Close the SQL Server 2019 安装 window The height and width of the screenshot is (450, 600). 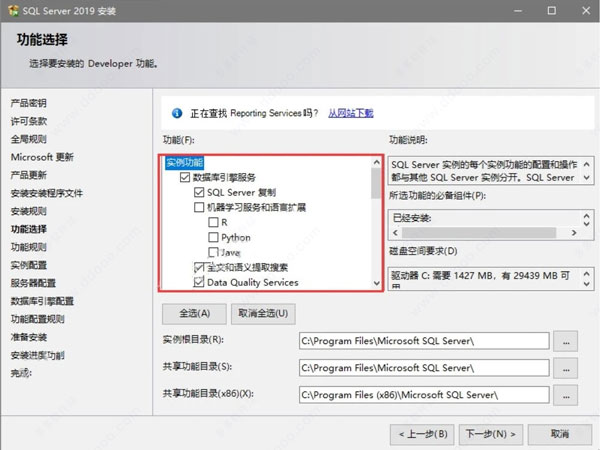pos(586,11)
